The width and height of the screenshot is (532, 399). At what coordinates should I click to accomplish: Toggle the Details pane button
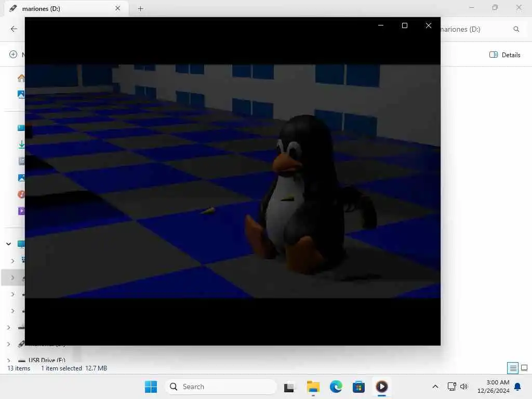pos(505,55)
